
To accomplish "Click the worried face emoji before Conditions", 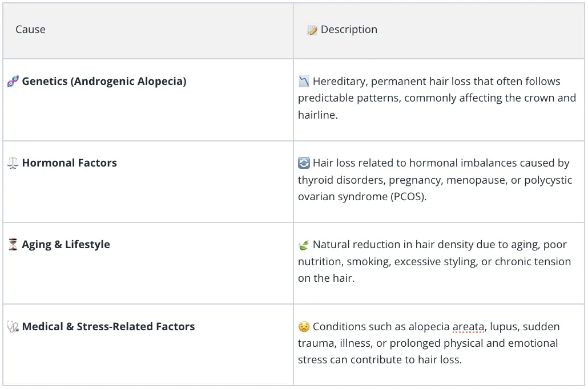I will (304, 326).
